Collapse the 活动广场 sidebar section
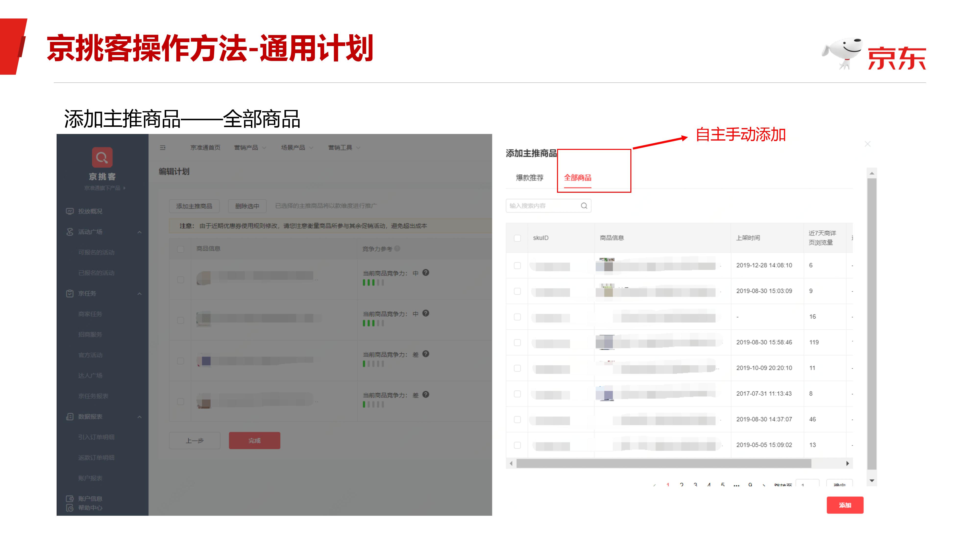The image size is (980, 551). pyautogui.click(x=140, y=232)
